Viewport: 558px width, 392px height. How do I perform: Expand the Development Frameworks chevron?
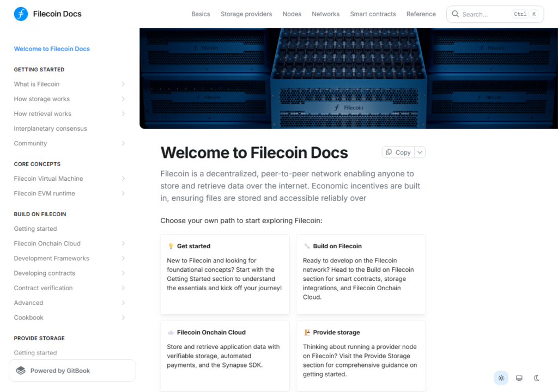[123, 258]
